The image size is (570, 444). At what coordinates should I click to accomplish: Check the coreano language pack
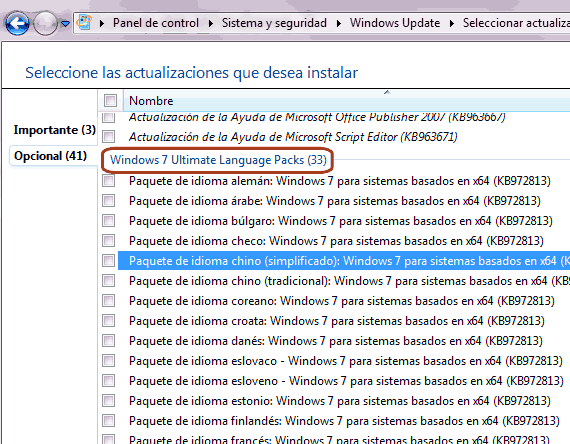(x=109, y=301)
